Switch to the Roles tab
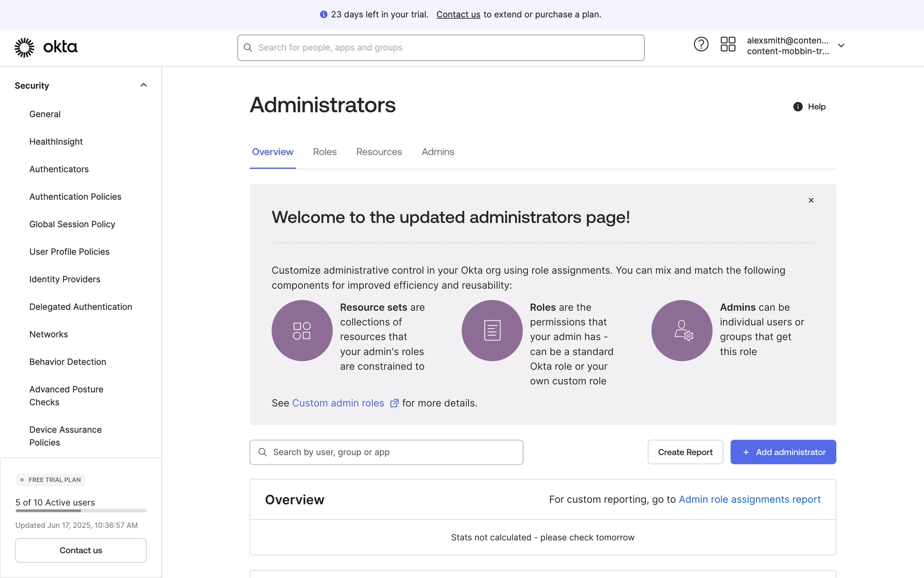The image size is (924, 578). (x=324, y=152)
